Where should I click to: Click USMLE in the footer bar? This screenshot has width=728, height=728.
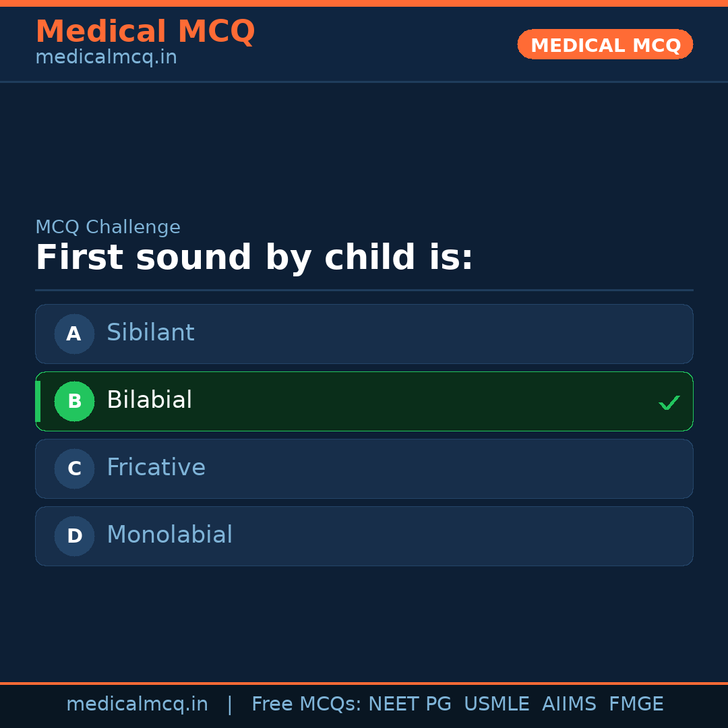pos(497,704)
